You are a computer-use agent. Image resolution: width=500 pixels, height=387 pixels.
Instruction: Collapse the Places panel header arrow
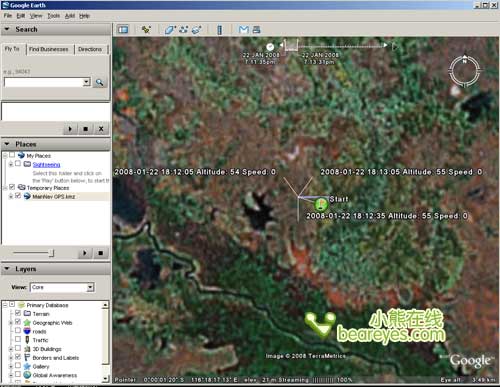7,144
